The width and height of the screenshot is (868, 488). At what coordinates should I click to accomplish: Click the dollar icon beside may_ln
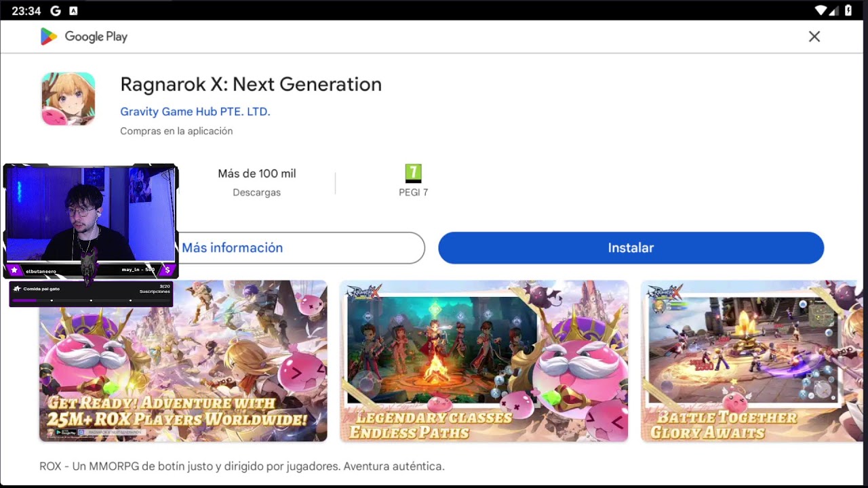click(167, 270)
